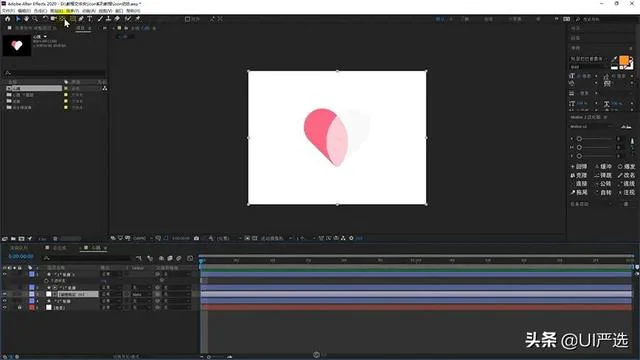640x360 pixels.
Task: Open blend mode dropdown of first layer
Action: 111,274
